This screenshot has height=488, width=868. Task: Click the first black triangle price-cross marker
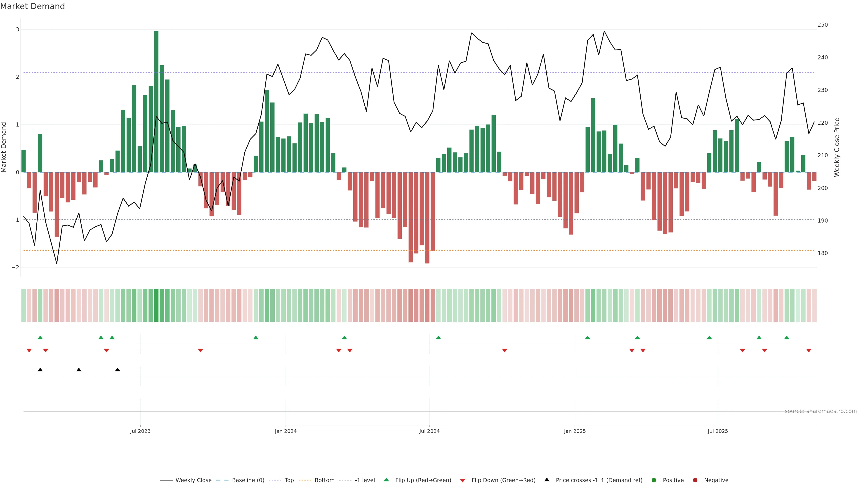tap(40, 370)
